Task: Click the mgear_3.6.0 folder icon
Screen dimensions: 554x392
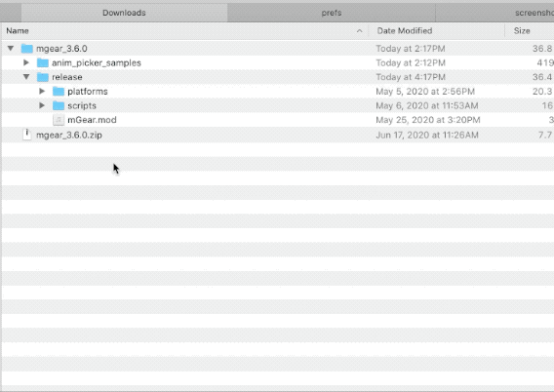Action: [27, 49]
